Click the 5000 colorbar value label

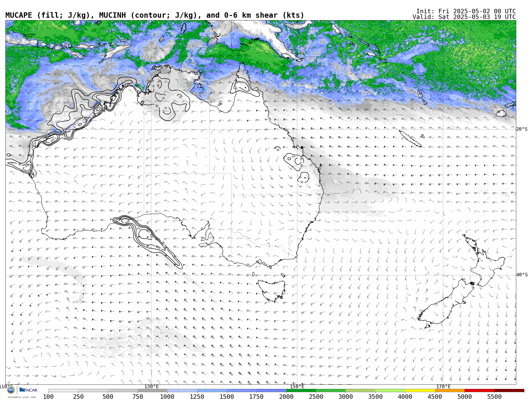pyautogui.click(x=465, y=397)
